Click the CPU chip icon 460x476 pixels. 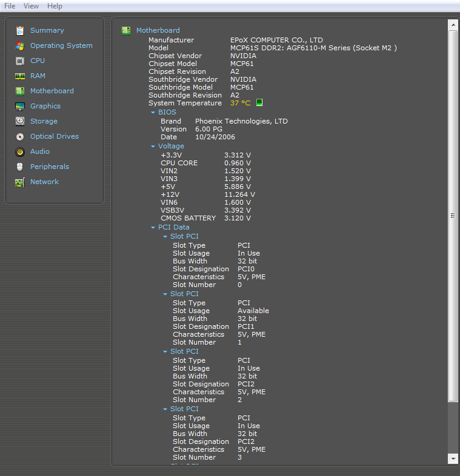coord(20,61)
